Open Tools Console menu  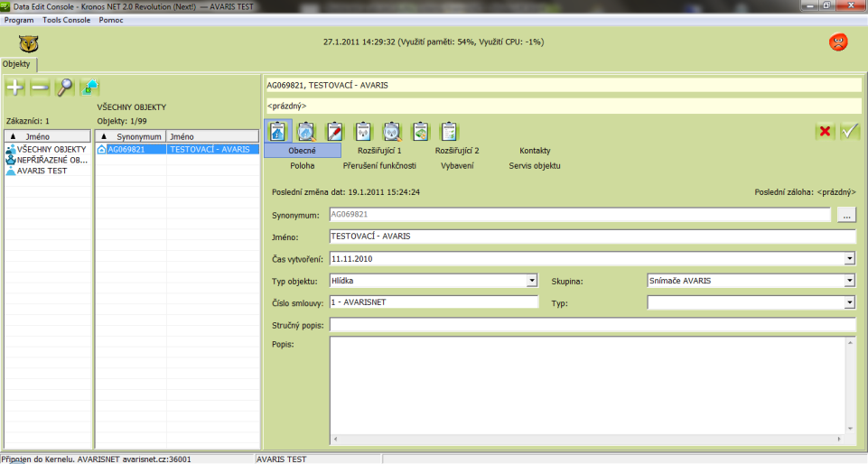coord(67,20)
